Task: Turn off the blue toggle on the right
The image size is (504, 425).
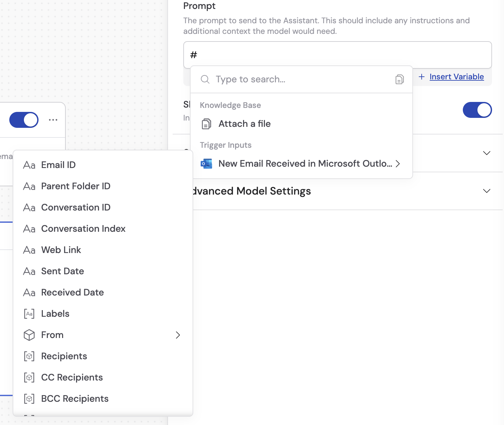Action: 477,110
